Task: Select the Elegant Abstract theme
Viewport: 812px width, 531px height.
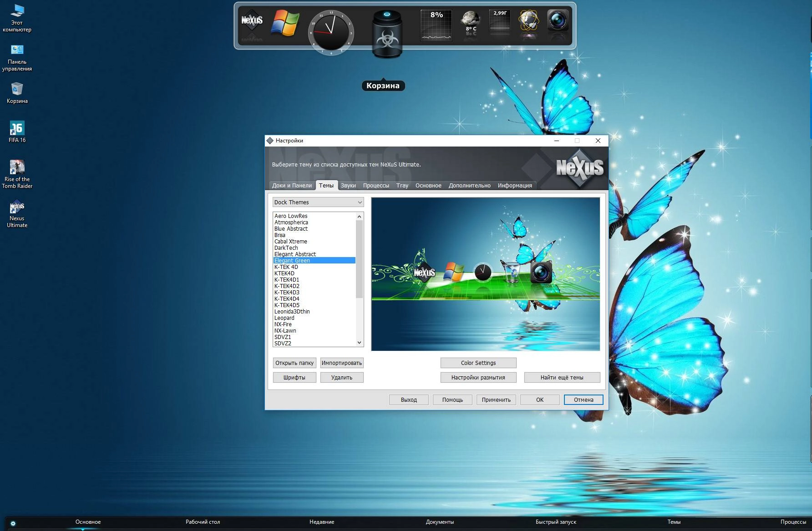Action: pos(314,254)
